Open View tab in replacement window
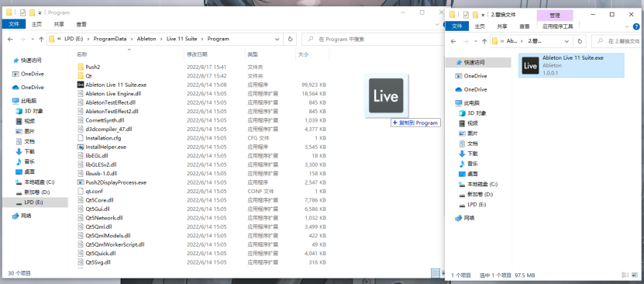Screen dimensions: 644x284 coord(525,26)
